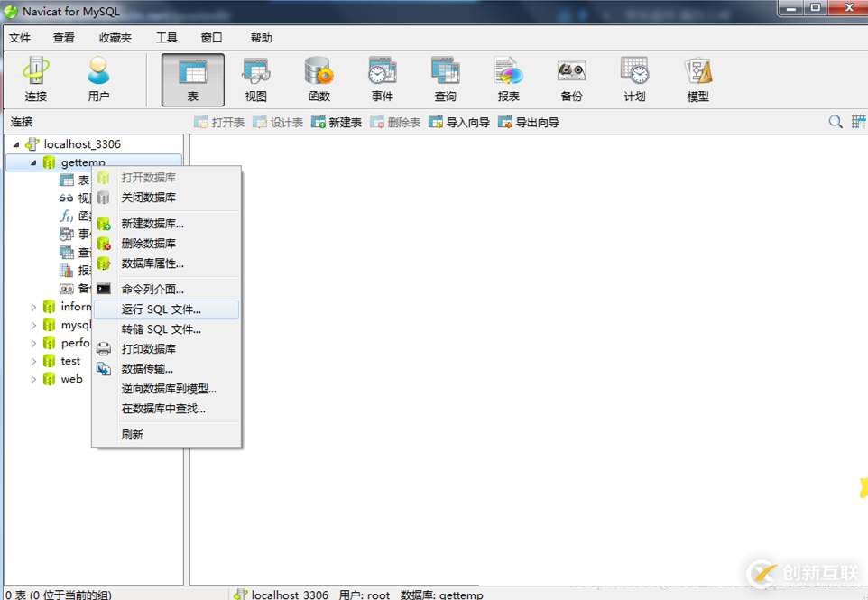This screenshot has height=600, width=868.
Task: Expand the web database arrow
Action: pyautogui.click(x=33, y=379)
